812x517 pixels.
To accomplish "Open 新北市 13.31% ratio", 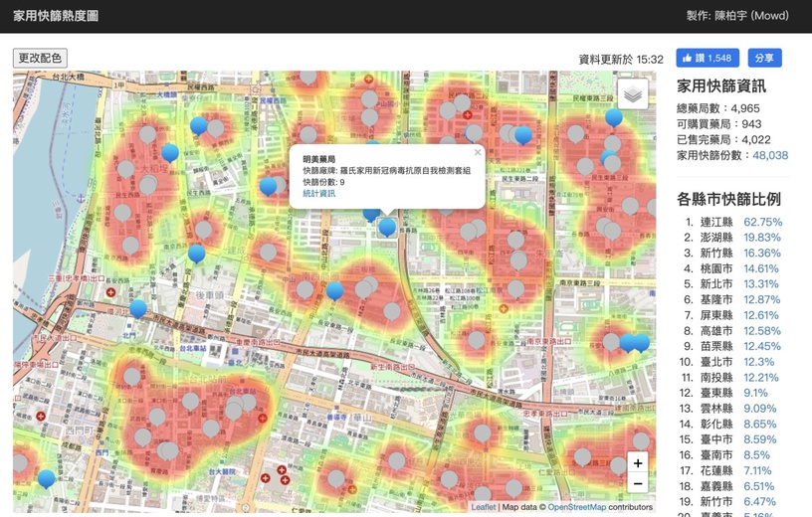I will [761, 284].
